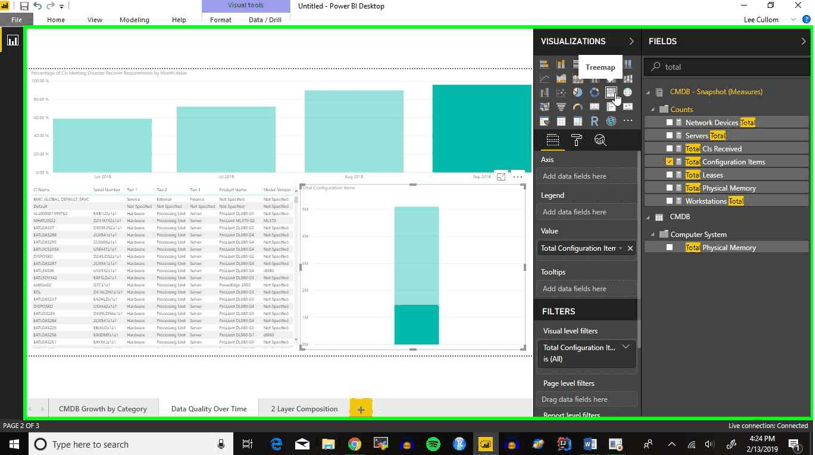Check the Workstations Total field
815x455 pixels.
click(x=669, y=201)
